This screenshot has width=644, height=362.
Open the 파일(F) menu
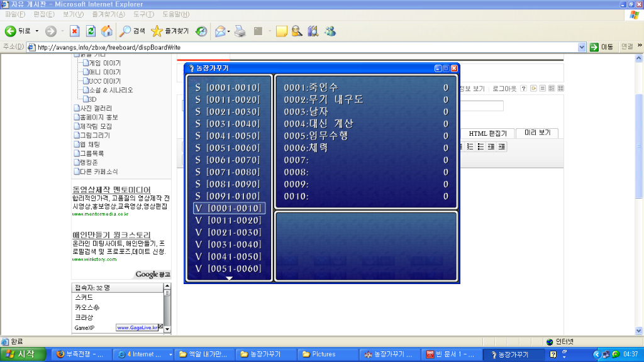click(x=15, y=14)
